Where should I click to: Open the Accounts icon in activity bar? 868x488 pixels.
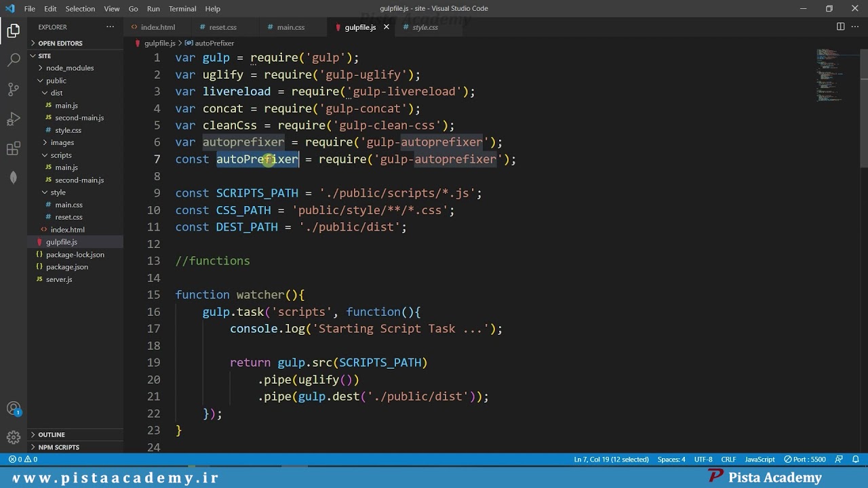14,409
